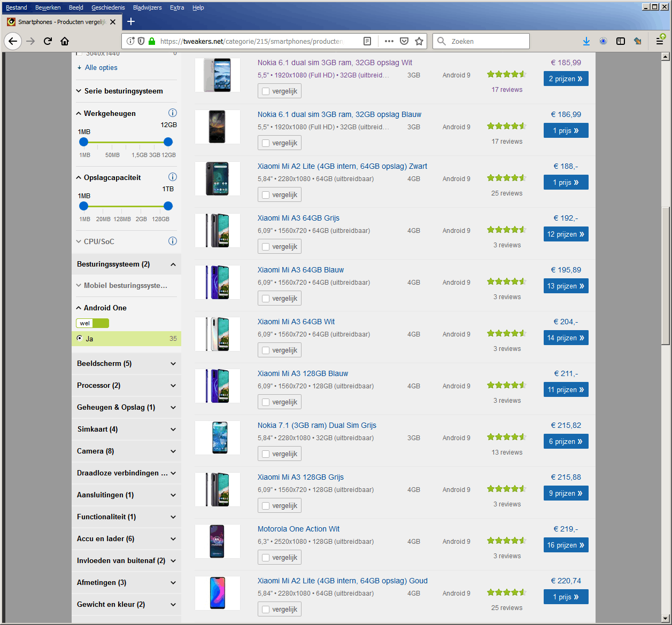Bookmark this page with the star

pyautogui.click(x=419, y=41)
